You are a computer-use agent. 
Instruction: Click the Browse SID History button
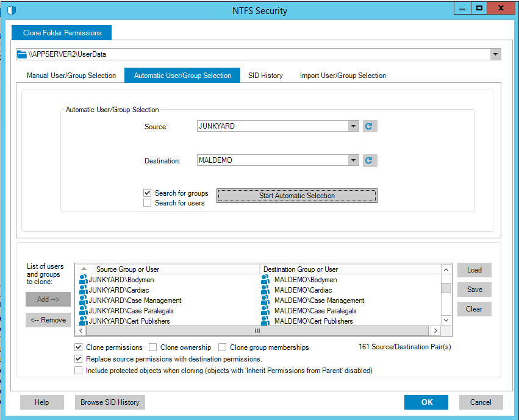pyautogui.click(x=110, y=402)
